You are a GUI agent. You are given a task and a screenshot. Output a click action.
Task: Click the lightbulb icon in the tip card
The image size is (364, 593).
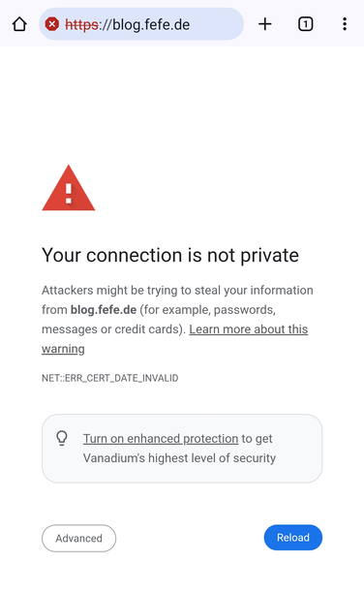coord(62,438)
